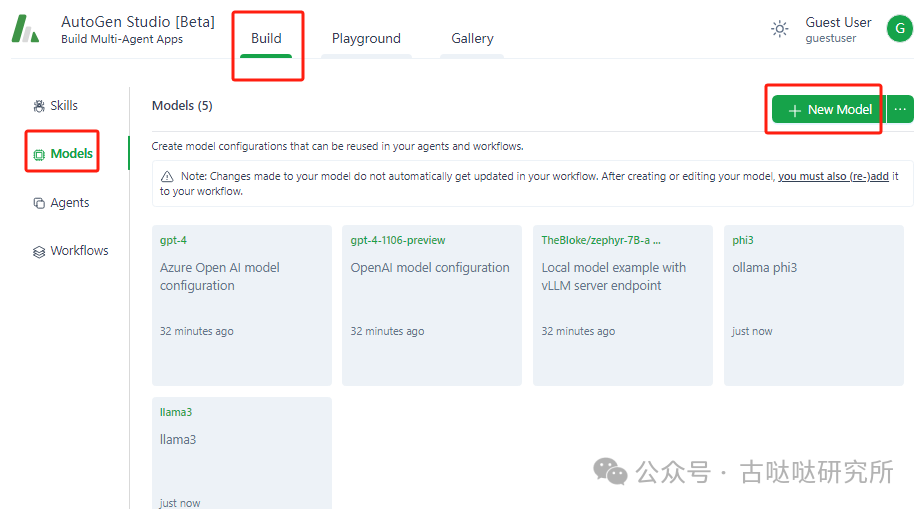Click "Local model example with vLLM server endpoint" text
This screenshot has width=923, height=509.
(613, 277)
